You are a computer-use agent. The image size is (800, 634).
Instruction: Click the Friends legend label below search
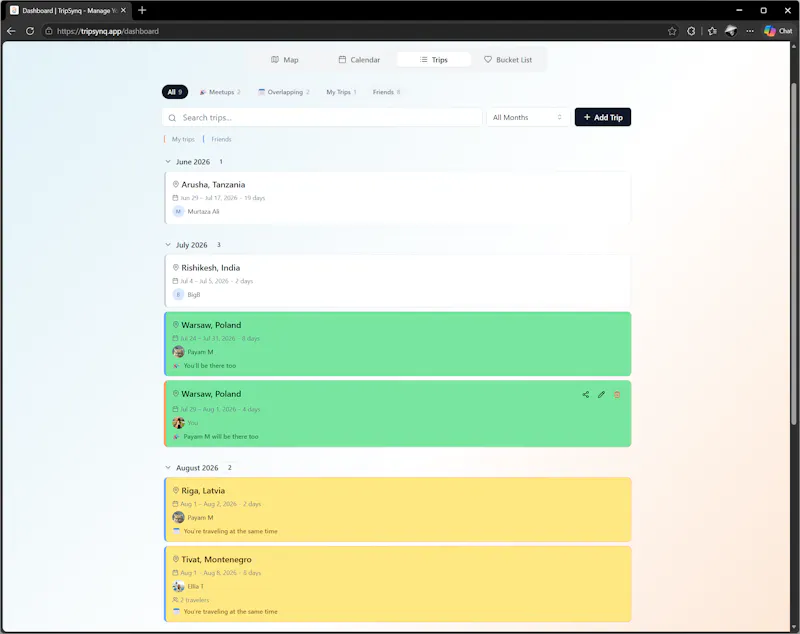(x=221, y=139)
